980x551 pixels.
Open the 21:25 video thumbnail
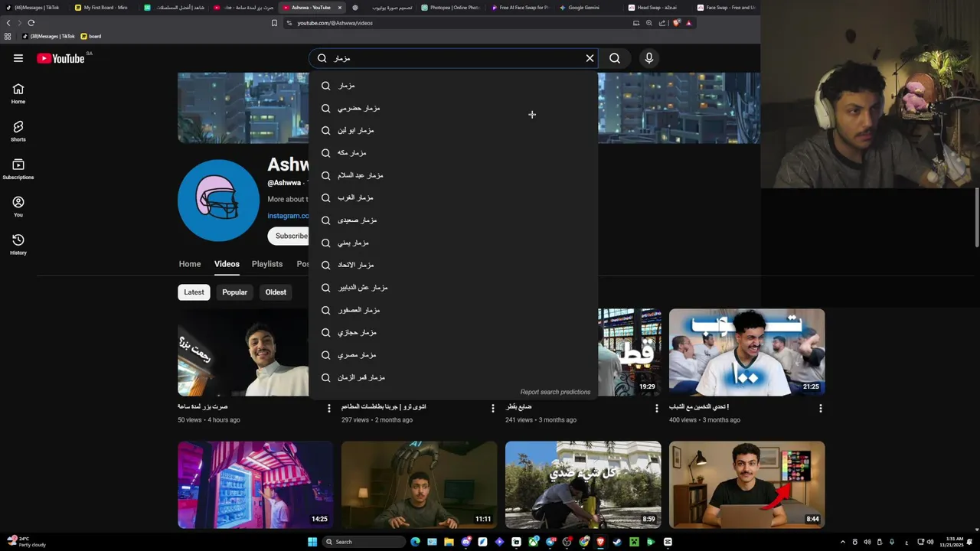tap(747, 352)
